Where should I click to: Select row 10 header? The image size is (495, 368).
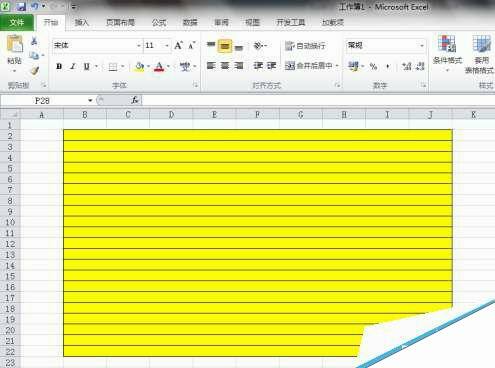tap(10, 222)
